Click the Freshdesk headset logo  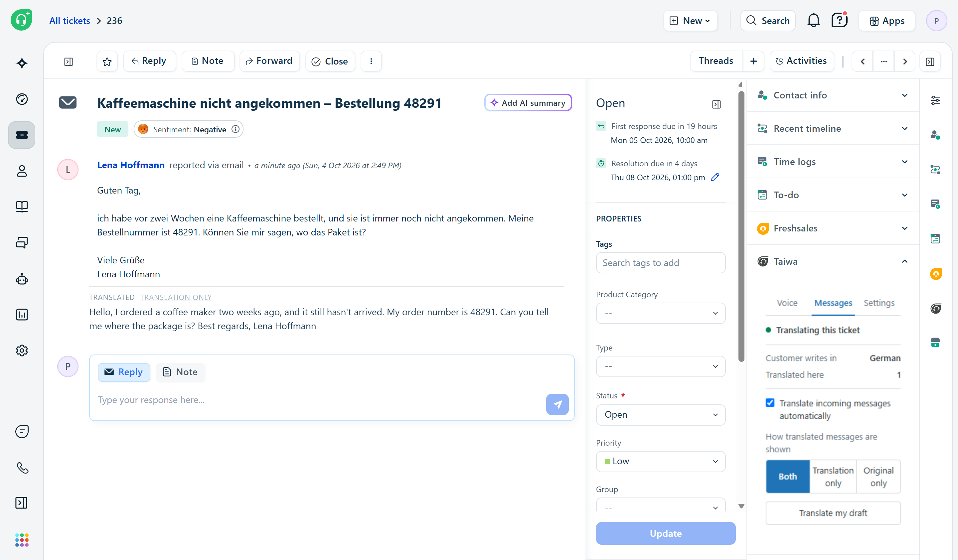pos(21,20)
